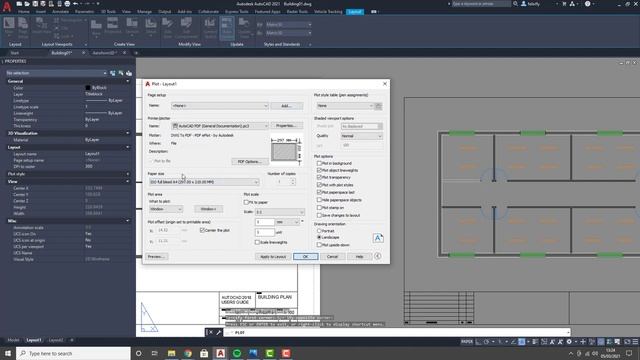Open the Annotate ribbon tab
The width and height of the screenshot is (640, 360).
tap(60, 12)
